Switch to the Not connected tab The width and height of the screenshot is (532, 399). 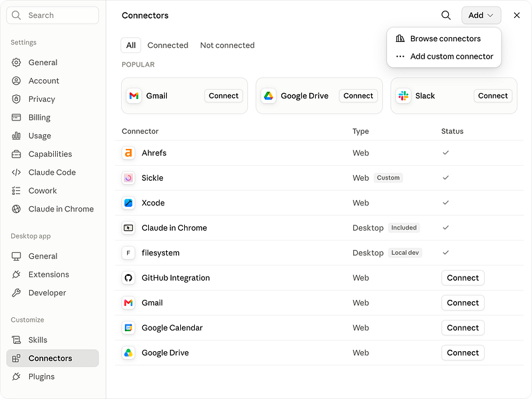coord(227,45)
